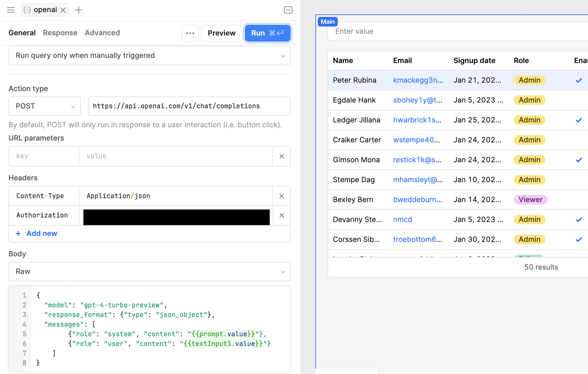The width and height of the screenshot is (588, 374).
Task: Toggle Enabled checkmark for Ledger Jillana
Action: point(579,120)
